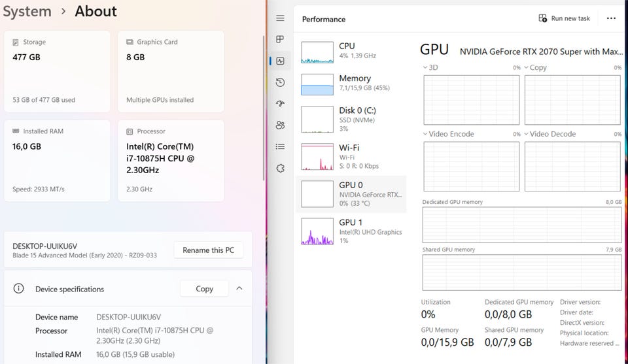
Task: Click the three-dot more options button
Action: (x=611, y=18)
